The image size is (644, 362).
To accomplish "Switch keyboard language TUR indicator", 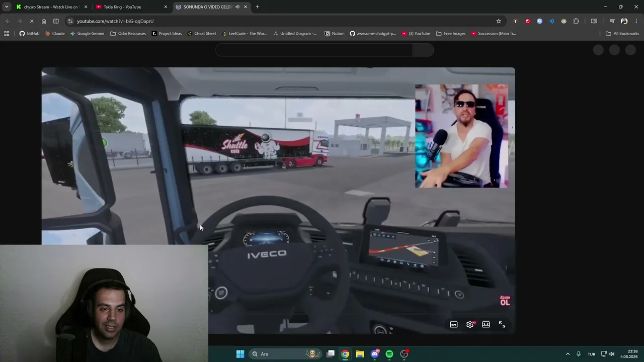I will [x=592, y=354].
